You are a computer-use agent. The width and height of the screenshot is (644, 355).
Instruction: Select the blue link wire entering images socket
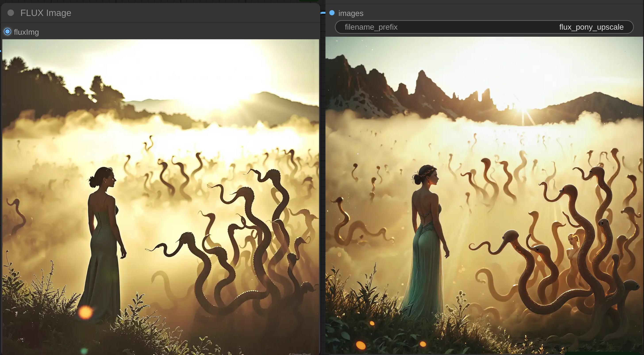pos(323,13)
